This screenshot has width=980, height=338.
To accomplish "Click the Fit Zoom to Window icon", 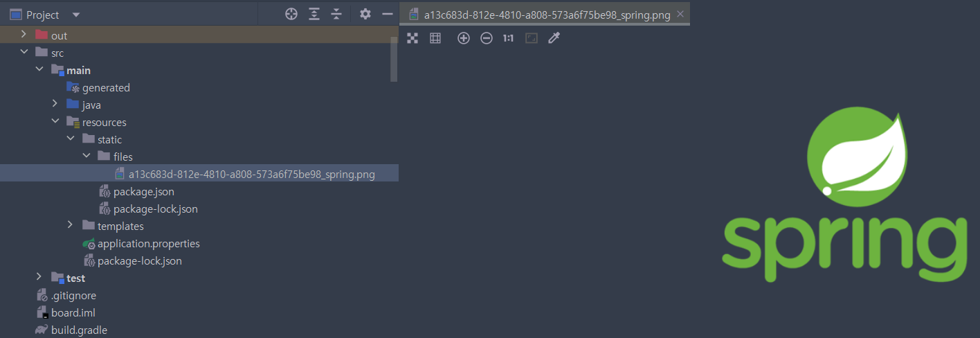I will coord(532,38).
